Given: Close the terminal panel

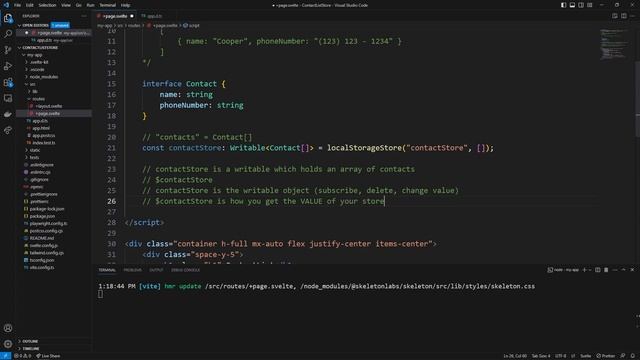Looking at the screenshot, I should [632, 270].
